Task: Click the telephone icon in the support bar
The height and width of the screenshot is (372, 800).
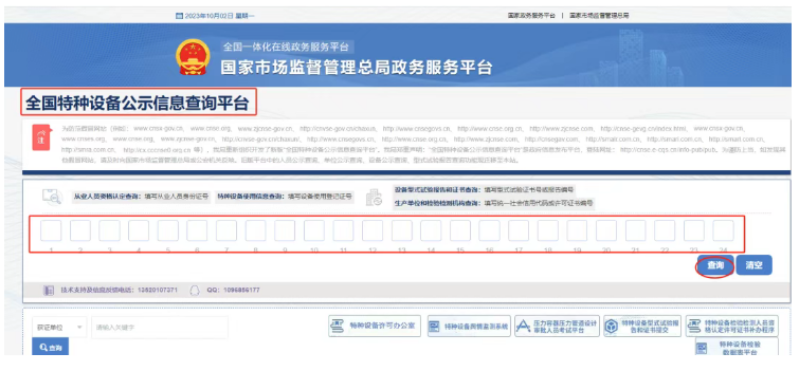Action: click(x=48, y=290)
